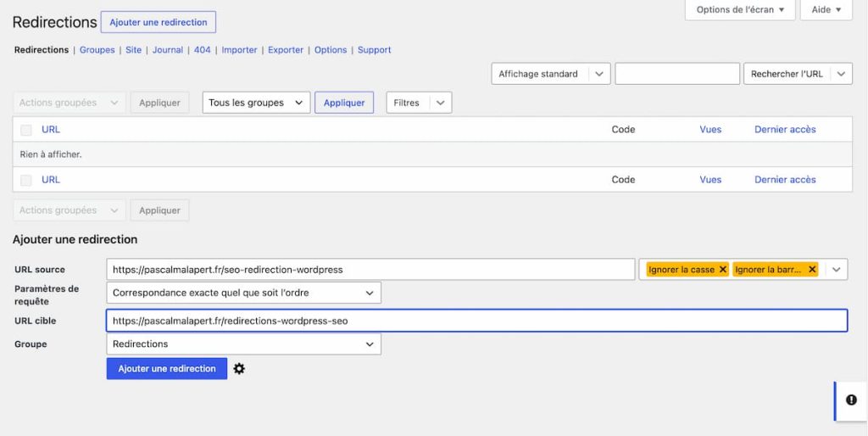The height and width of the screenshot is (436, 868).
Task: Select the Redirections tab
Action: click(x=42, y=50)
